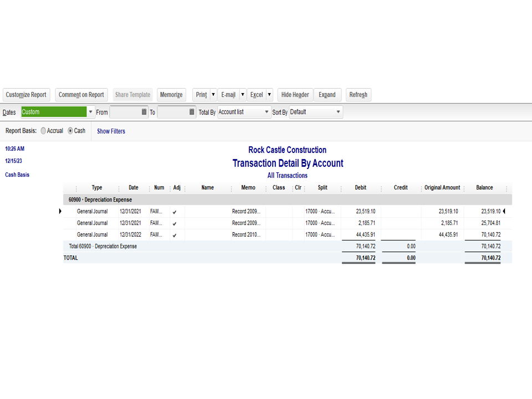Viewport: 532px width, 399px height.
Task: Memorize this report
Action: [x=171, y=95]
